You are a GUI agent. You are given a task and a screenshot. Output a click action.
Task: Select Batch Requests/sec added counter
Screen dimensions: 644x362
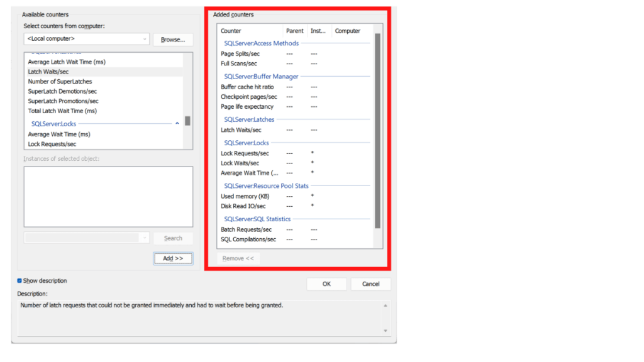point(246,230)
